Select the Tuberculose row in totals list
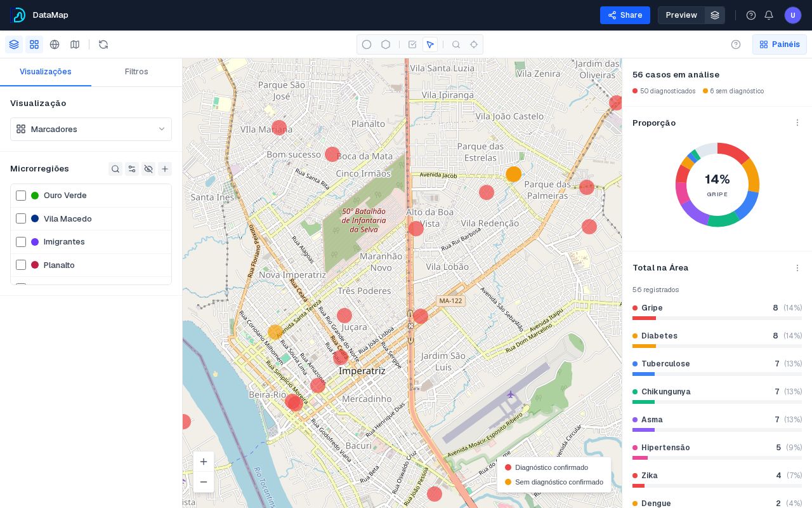The height and width of the screenshot is (508, 812). point(717,368)
